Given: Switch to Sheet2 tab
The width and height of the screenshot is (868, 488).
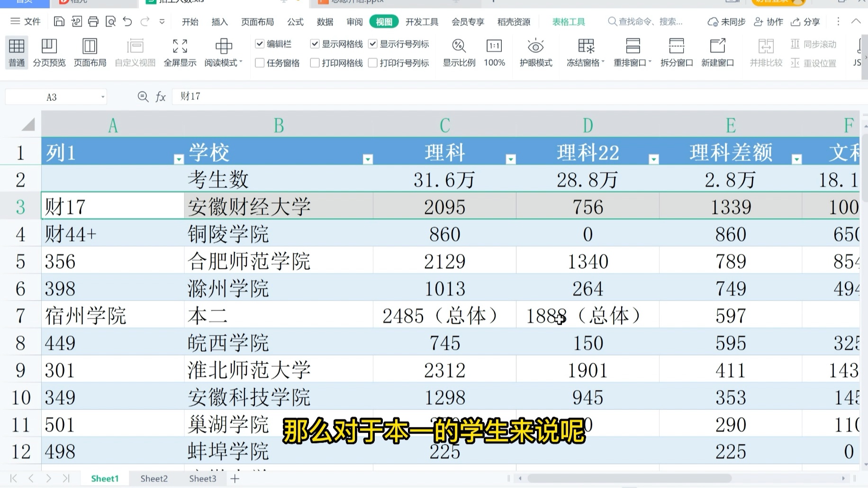Looking at the screenshot, I should click(x=154, y=479).
